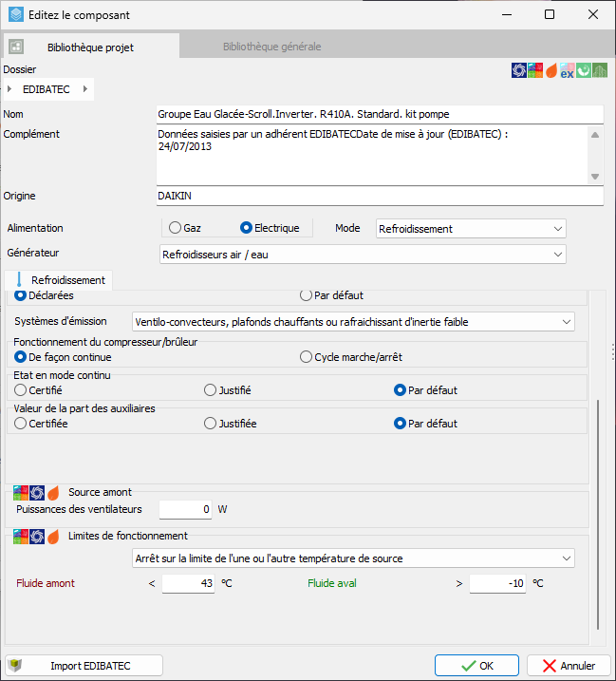Select the Gaz power supply option

coord(185,228)
